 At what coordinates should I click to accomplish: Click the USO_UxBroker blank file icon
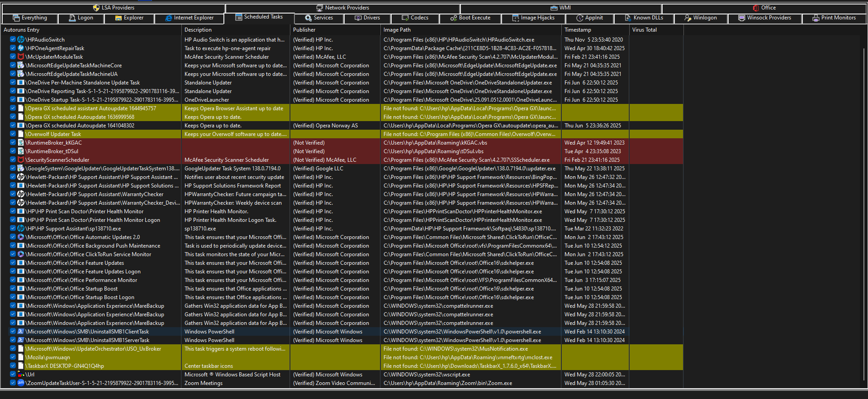(x=20, y=349)
